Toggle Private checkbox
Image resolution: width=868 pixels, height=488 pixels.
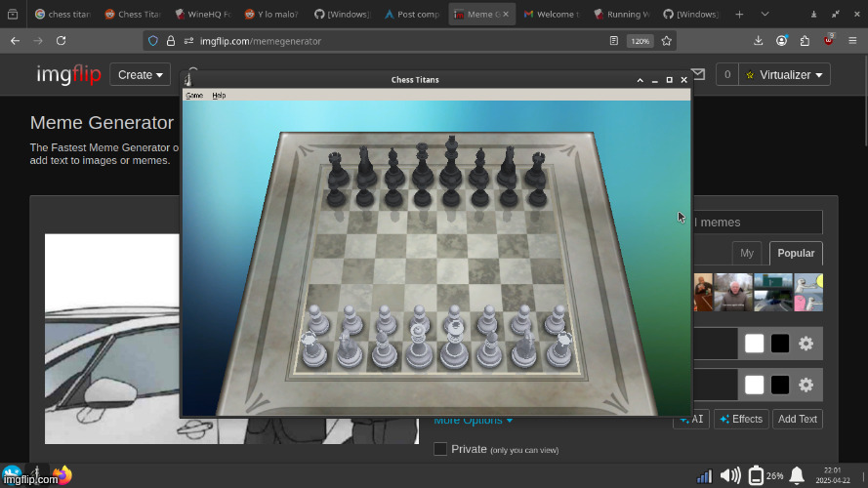pyautogui.click(x=440, y=449)
